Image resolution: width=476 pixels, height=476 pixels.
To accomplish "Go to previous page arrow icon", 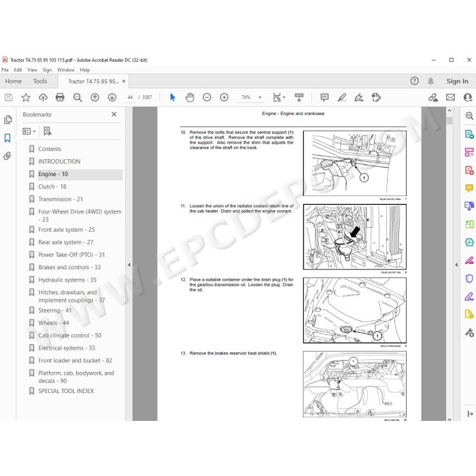I will (95, 97).
